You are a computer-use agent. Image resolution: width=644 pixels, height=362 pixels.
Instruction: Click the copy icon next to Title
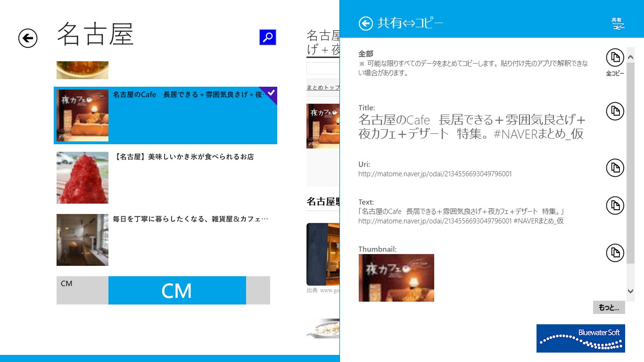615,111
